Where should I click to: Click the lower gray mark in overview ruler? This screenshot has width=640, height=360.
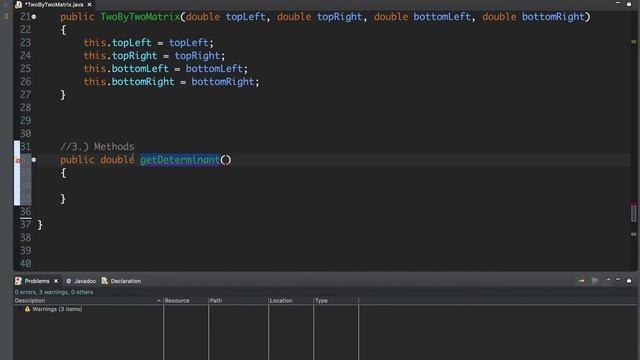point(633,234)
